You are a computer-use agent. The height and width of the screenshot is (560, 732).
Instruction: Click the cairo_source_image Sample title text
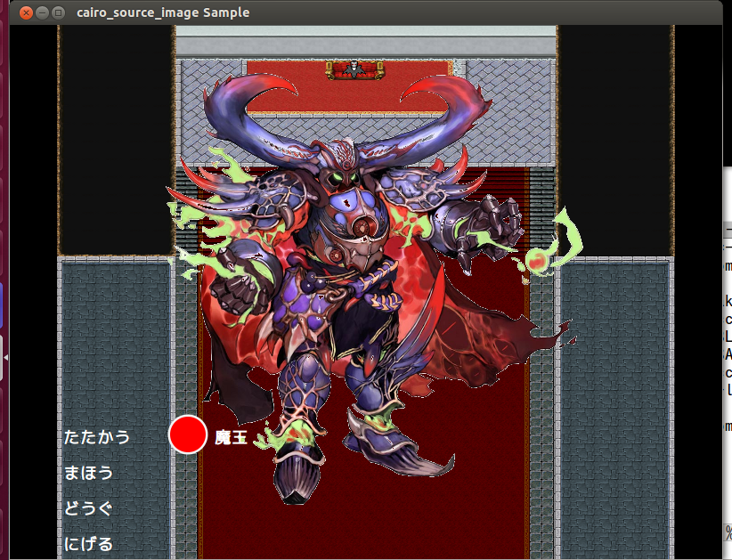click(x=163, y=12)
